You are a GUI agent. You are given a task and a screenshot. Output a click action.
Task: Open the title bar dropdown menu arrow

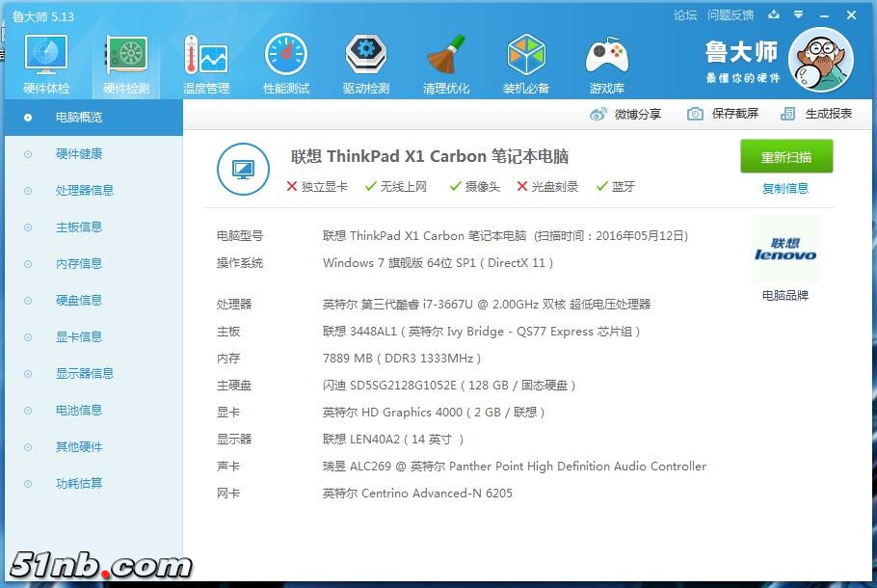(x=798, y=15)
